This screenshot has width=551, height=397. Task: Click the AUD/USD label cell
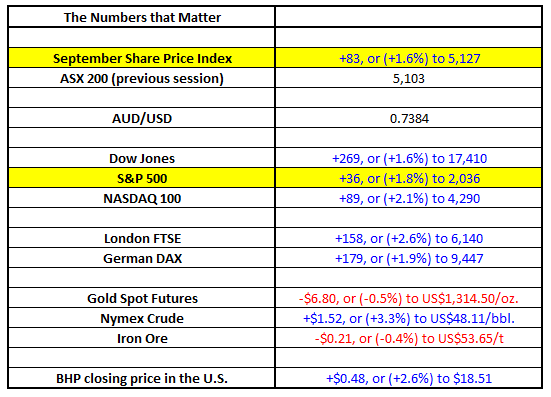(x=142, y=118)
